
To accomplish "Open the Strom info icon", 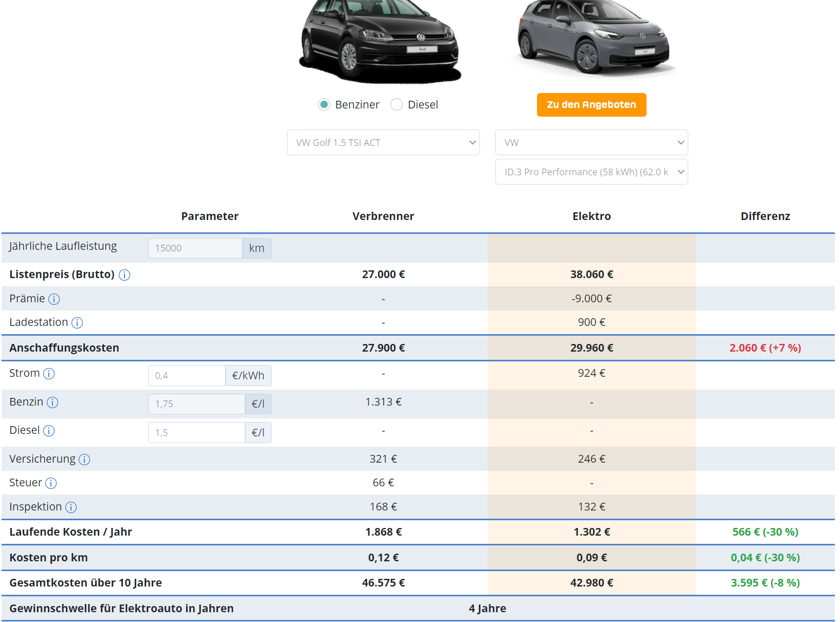I will (x=49, y=374).
